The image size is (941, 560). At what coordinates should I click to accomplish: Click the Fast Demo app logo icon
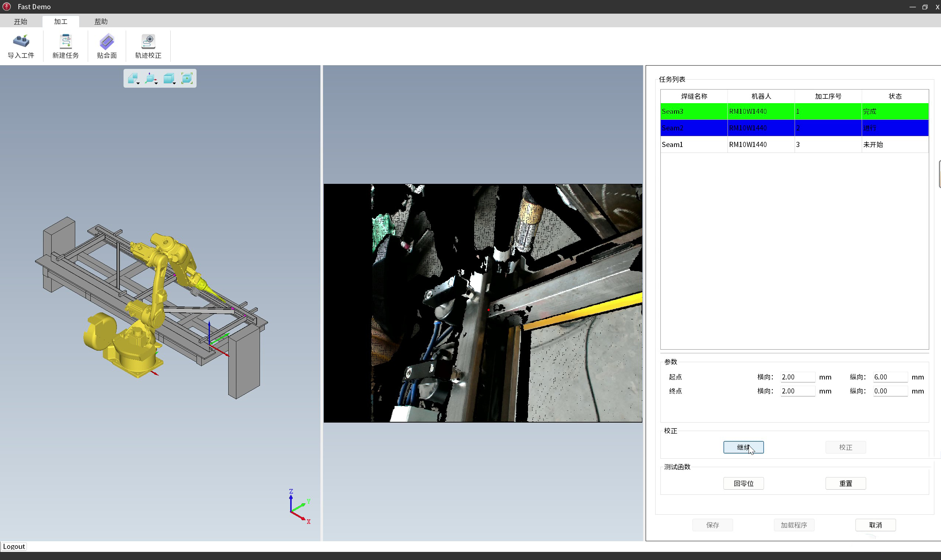6,6
